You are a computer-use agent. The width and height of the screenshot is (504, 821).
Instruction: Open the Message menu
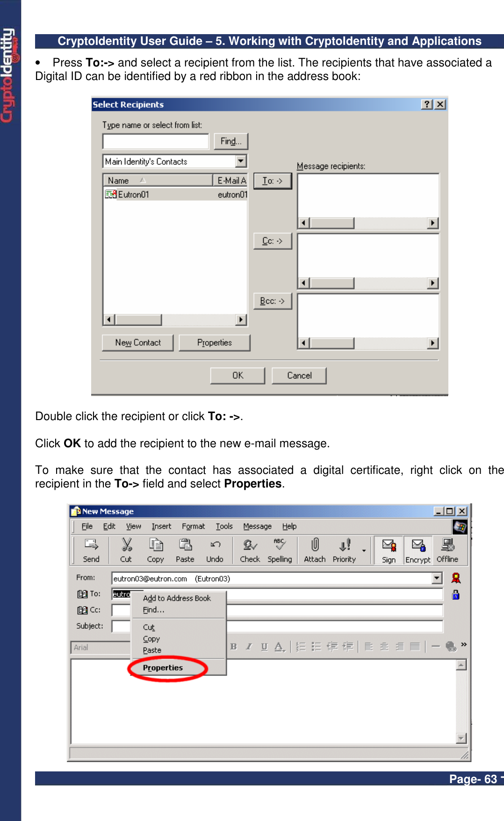pos(257,526)
